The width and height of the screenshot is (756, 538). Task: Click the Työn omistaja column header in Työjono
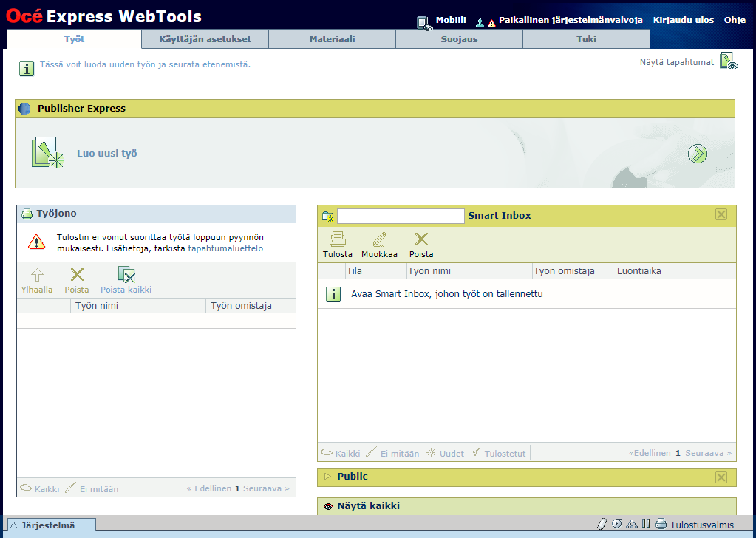(x=251, y=306)
